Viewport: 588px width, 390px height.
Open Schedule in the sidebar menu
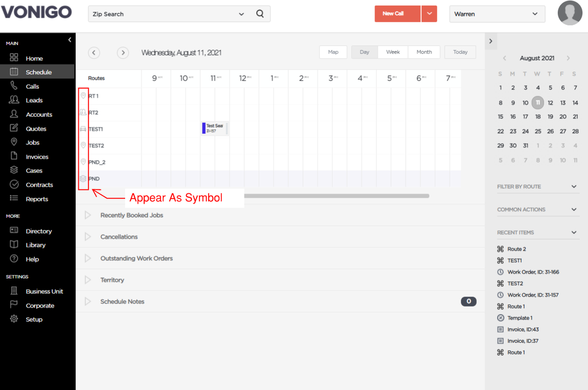pos(39,72)
